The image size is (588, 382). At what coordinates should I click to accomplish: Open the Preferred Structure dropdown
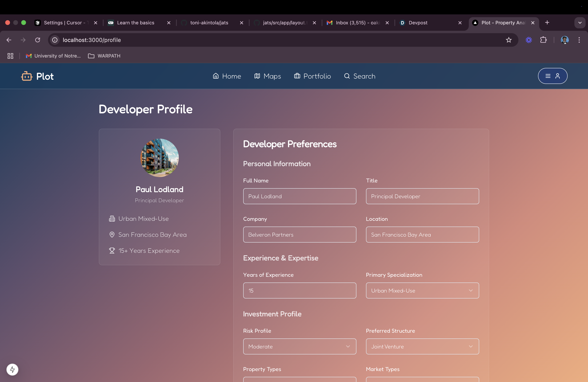pos(422,346)
